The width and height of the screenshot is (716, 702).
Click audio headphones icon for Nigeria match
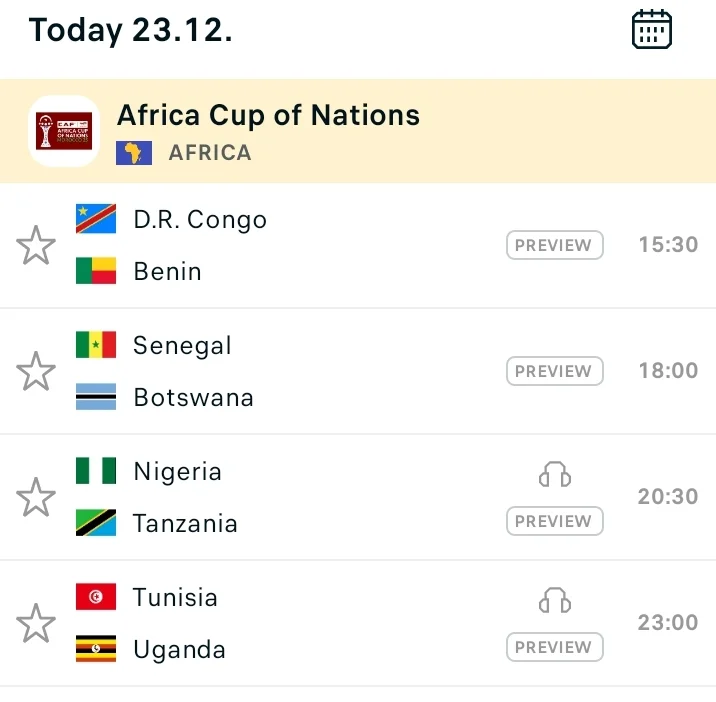[x=555, y=474]
